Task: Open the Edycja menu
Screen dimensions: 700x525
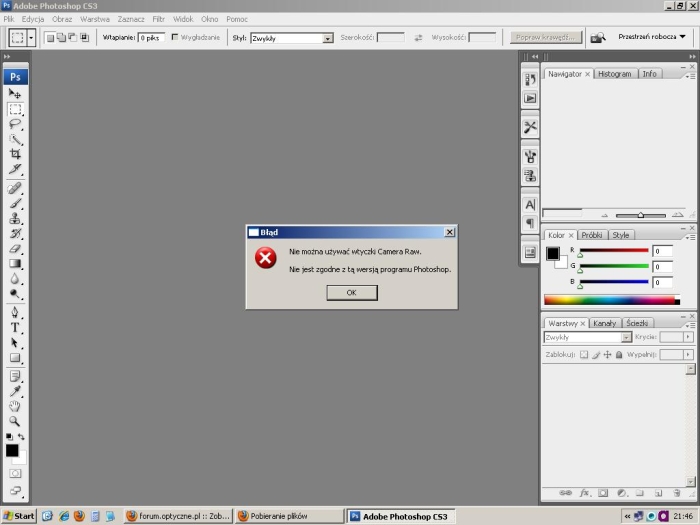Action: click(x=33, y=19)
